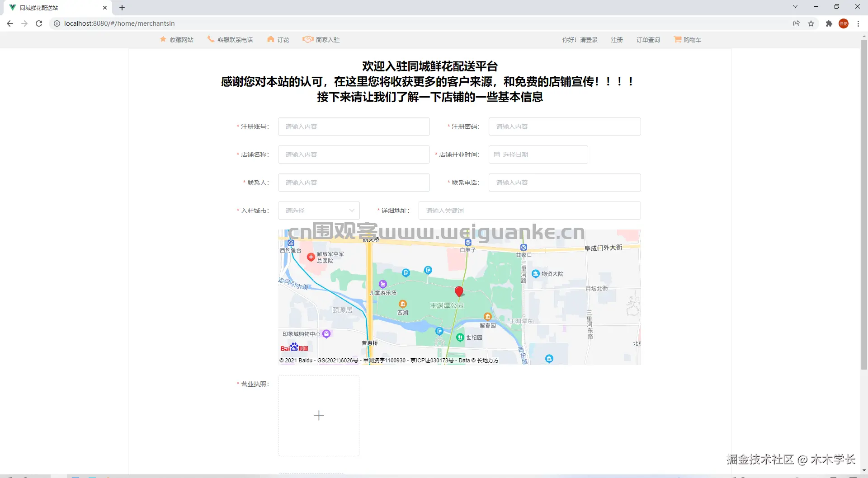Click the red location marker on map
The image size is (868, 478).
pos(459,291)
